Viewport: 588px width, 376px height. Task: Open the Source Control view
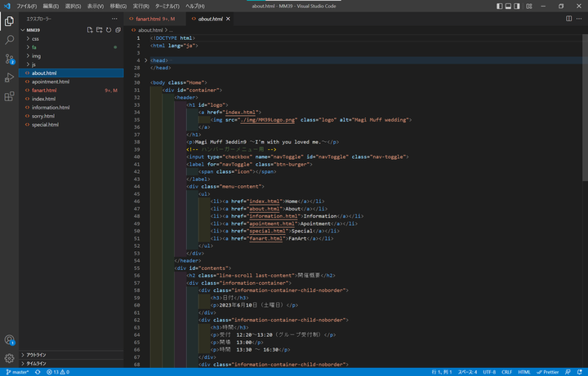click(x=9, y=58)
